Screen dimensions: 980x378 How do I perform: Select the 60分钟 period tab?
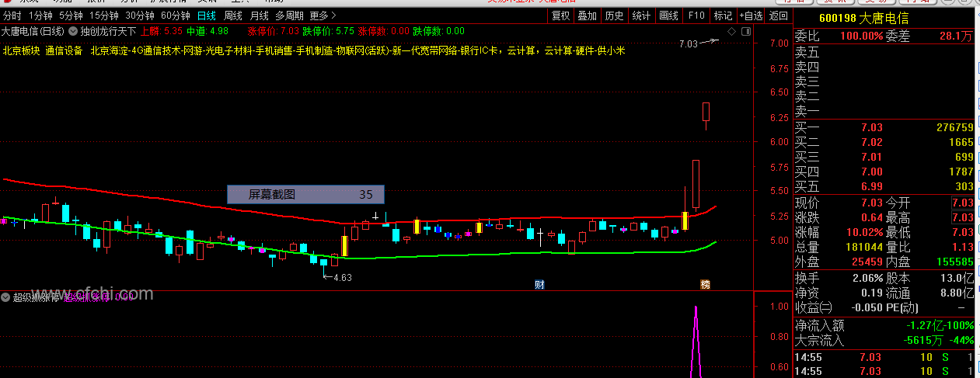point(176,16)
